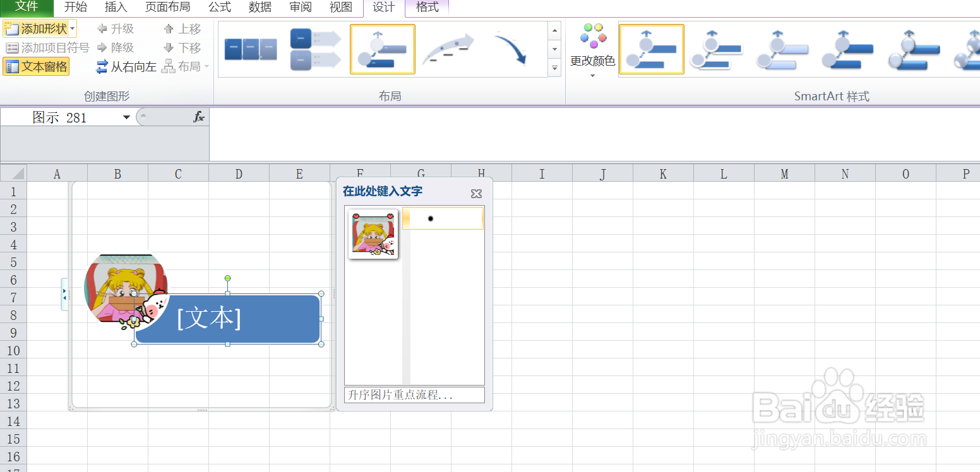
Task: Select column J header
Action: coord(602,174)
